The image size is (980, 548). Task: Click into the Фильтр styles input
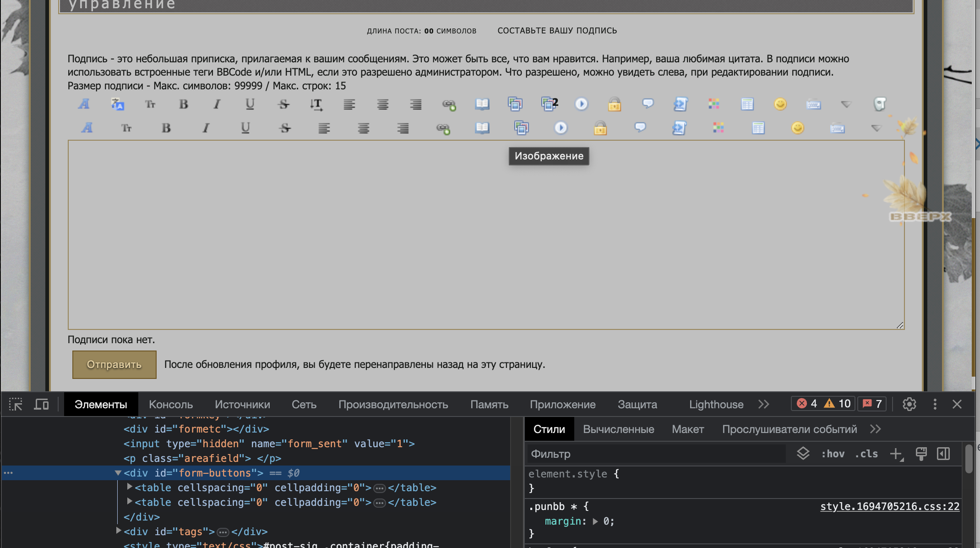[x=655, y=454]
